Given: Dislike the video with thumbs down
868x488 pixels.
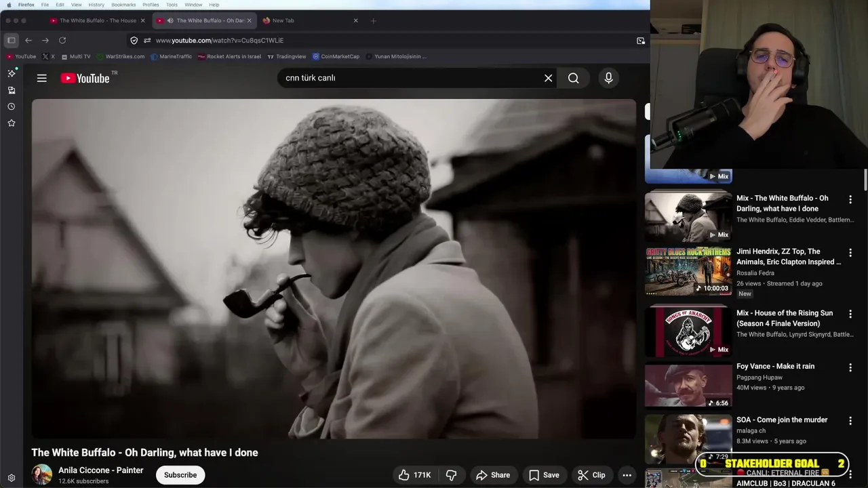Looking at the screenshot, I should click(x=450, y=475).
